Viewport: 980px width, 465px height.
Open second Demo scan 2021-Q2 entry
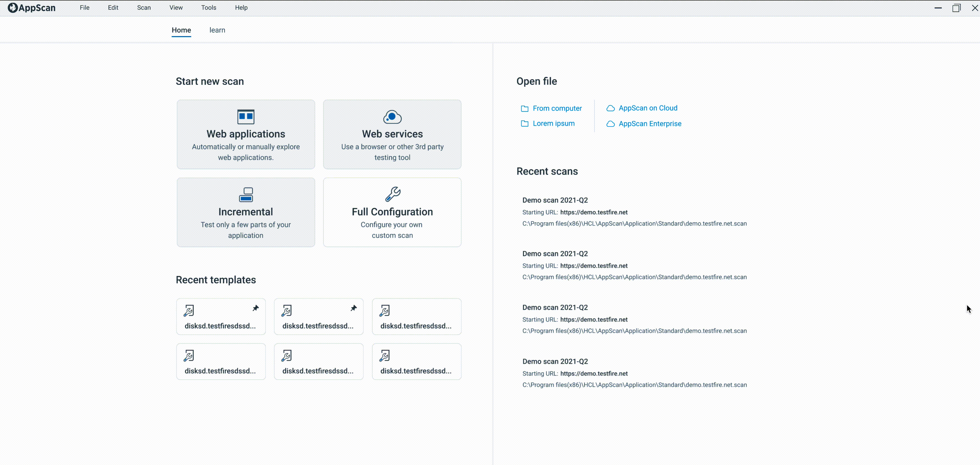coord(555,254)
